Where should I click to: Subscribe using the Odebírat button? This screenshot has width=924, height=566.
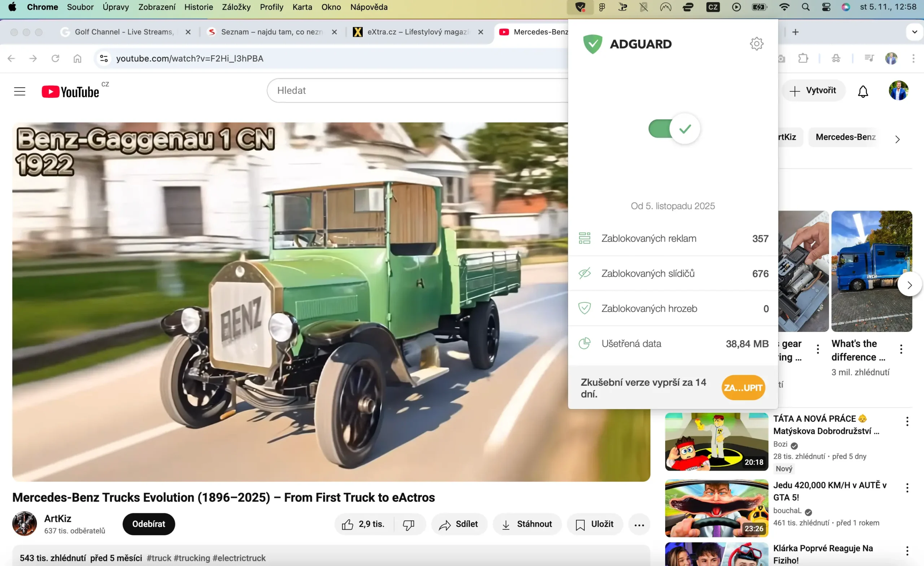pos(148,524)
